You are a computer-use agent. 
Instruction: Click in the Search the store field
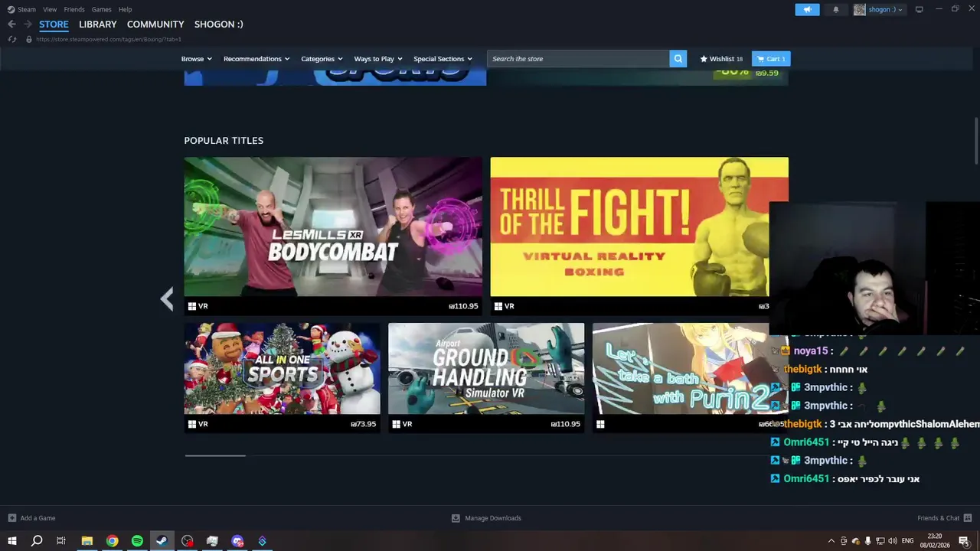(578, 59)
